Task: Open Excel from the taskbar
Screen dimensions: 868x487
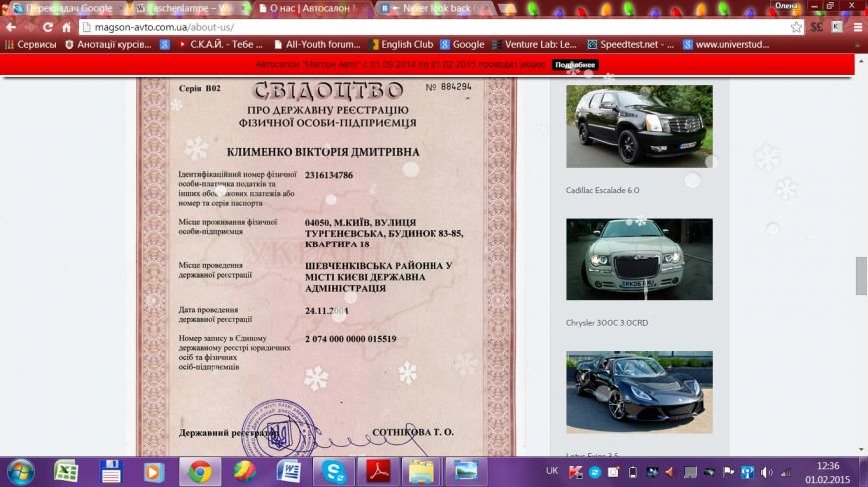Action: pyautogui.click(x=66, y=472)
